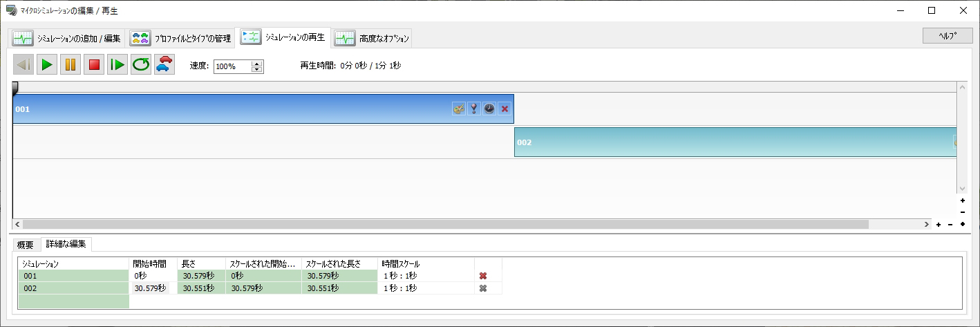Screen dimensions: 980x327
Task: Click the horizontal timeline scrollbar thumb
Action: coord(446,225)
